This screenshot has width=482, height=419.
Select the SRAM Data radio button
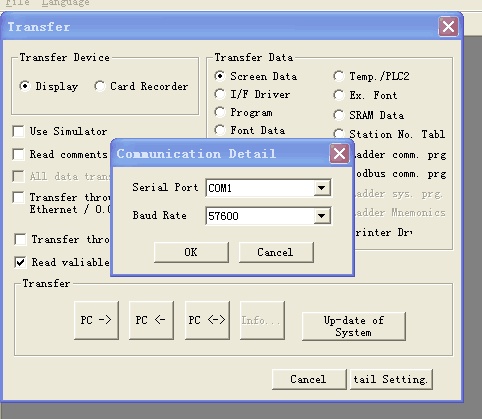tap(339, 115)
